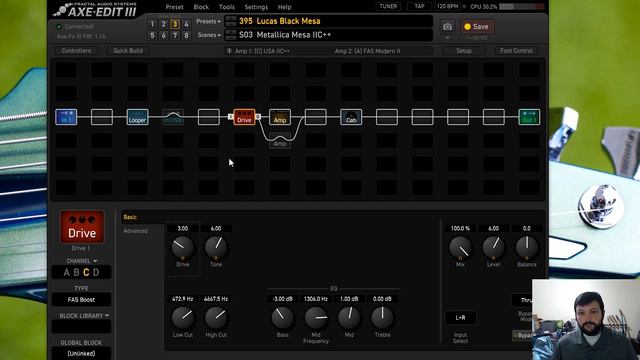
Task: Switch to scene 7
Action: click(175, 36)
